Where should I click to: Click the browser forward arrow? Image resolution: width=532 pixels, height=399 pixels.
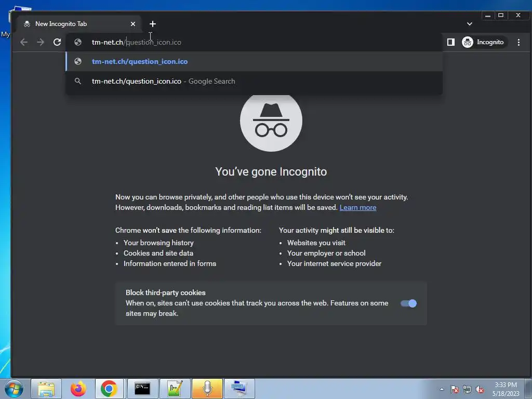(x=41, y=42)
